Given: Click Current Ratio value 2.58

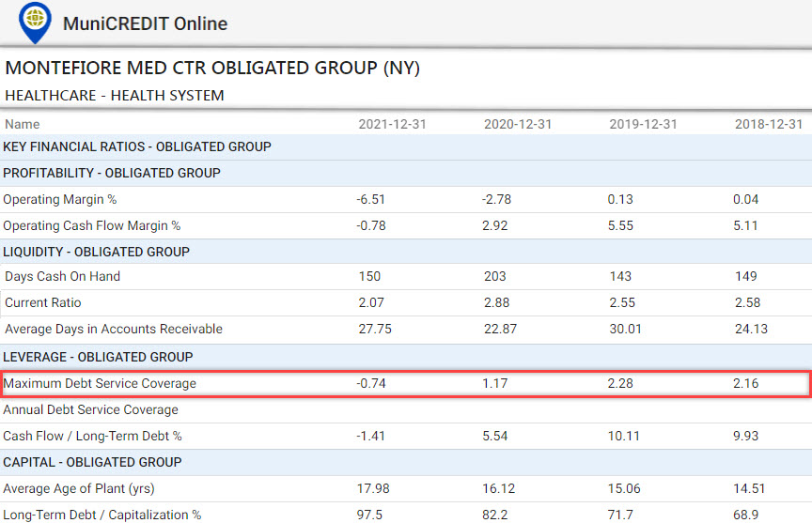Looking at the screenshot, I should (x=747, y=303).
